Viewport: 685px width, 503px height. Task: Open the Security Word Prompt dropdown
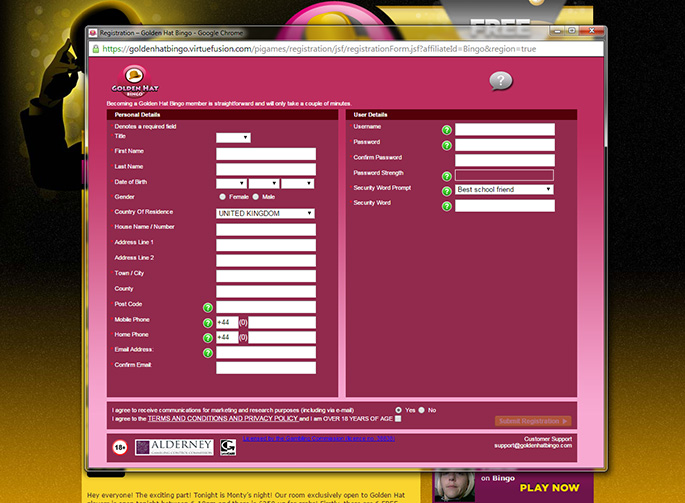(504, 189)
